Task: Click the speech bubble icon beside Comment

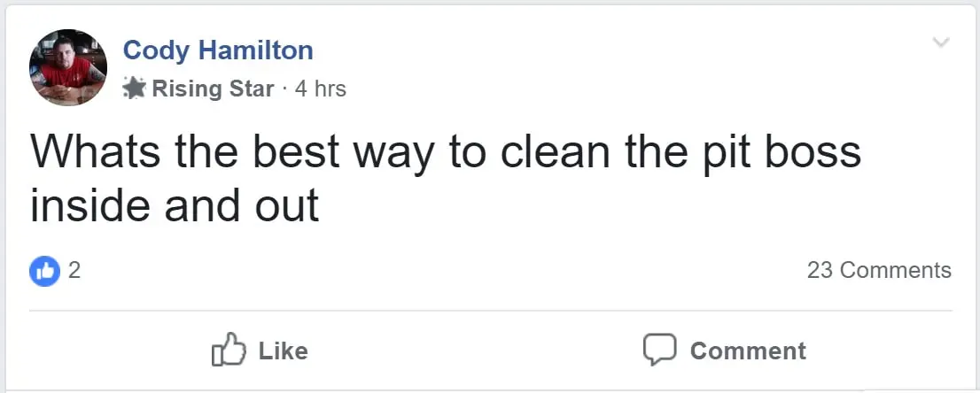Action: coord(660,350)
